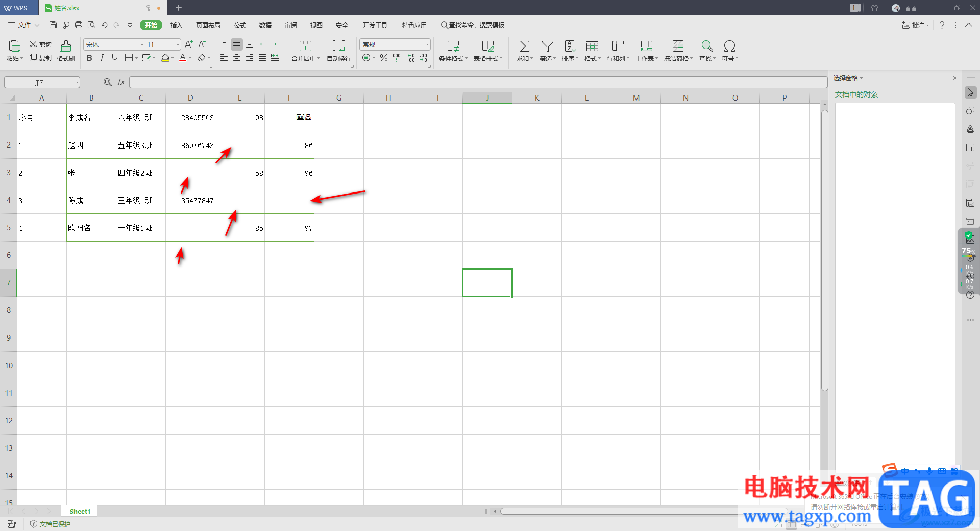Click the save icon in quick access bar
The height and width of the screenshot is (531, 980).
click(53, 25)
